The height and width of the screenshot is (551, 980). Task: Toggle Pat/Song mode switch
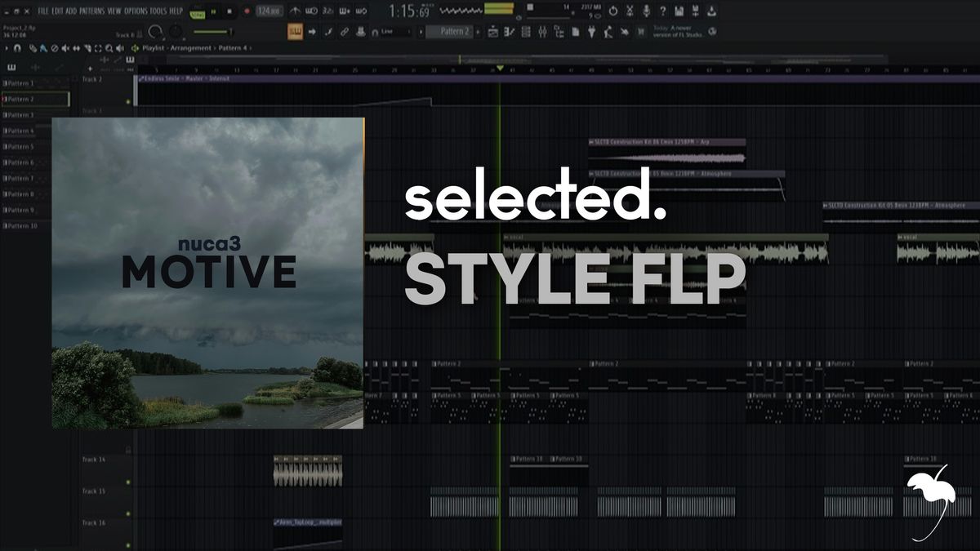tap(198, 11)
